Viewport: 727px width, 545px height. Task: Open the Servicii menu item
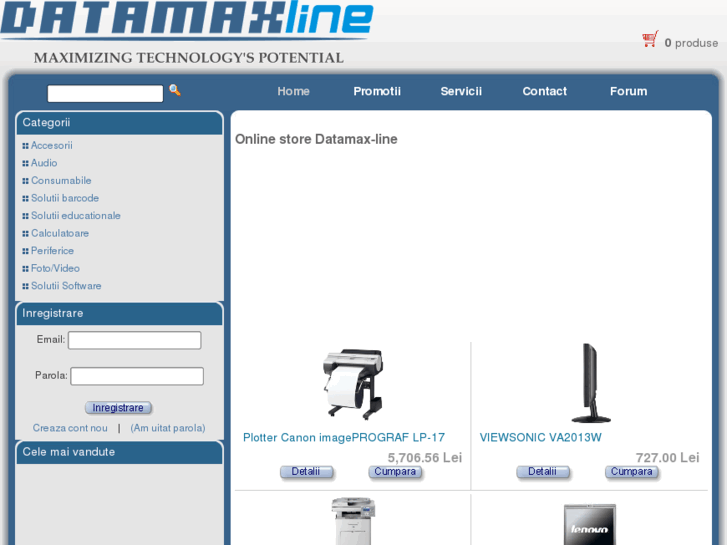[x=461, y=91]
